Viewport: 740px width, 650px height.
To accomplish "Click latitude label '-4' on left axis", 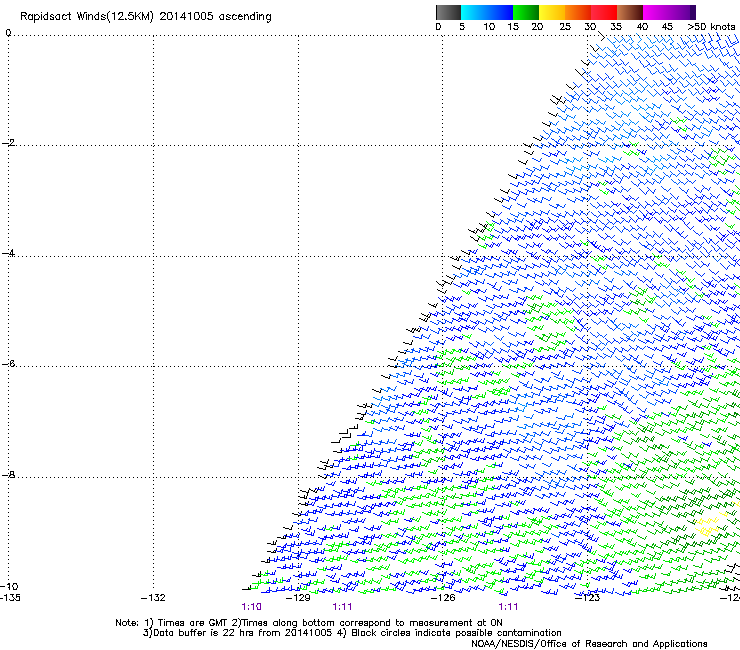I will pos(8,253).
